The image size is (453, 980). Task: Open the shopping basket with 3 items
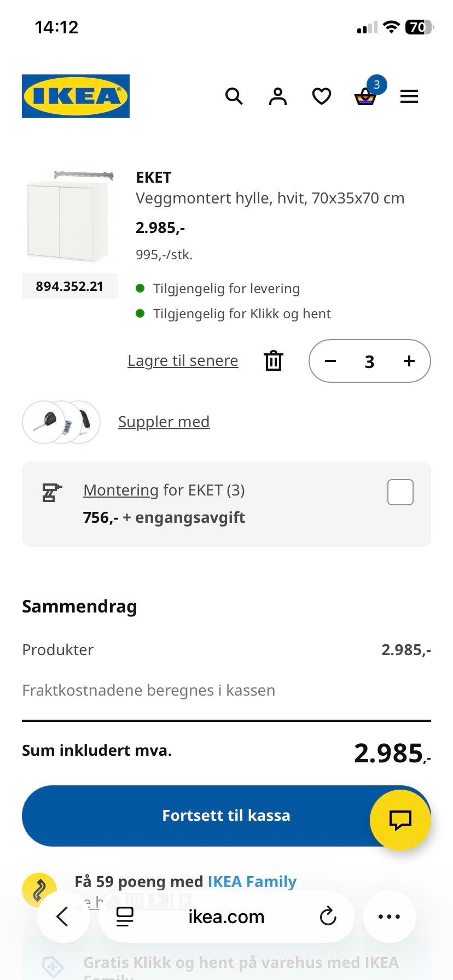[x=365, y=96]
